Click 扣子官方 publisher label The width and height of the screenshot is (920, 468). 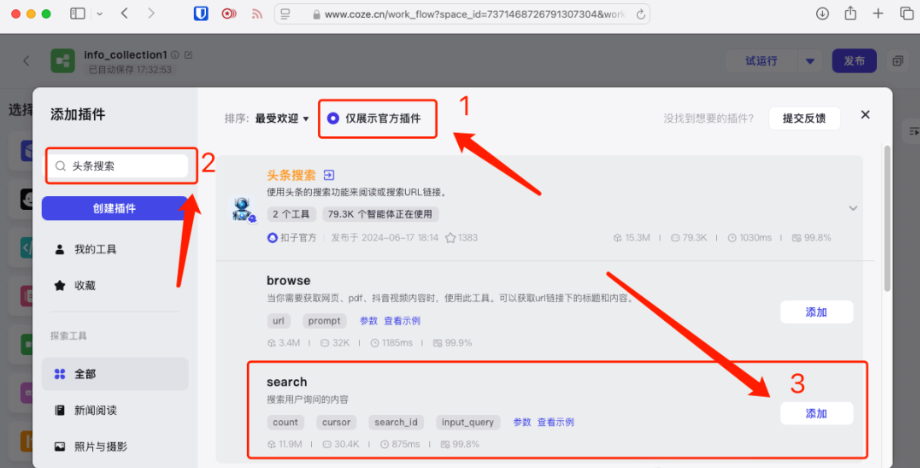click(x=292, y=238)
